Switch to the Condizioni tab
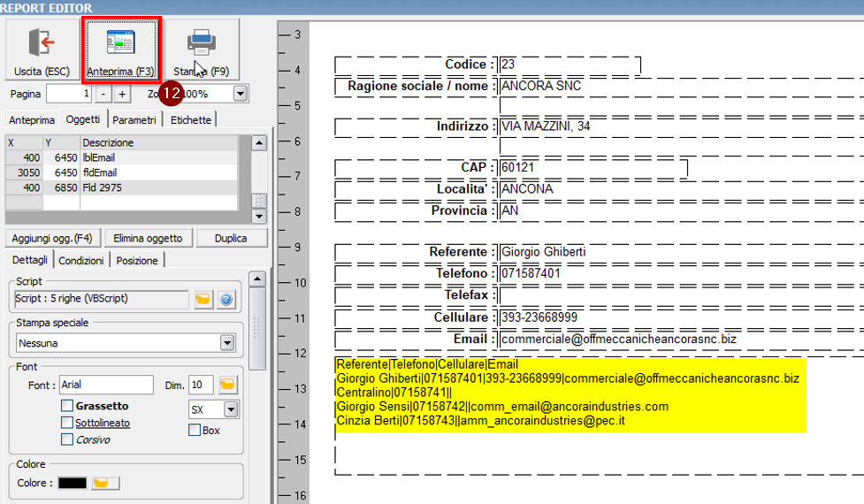Viewport: 864px width, 504px height. click(81, 261)
